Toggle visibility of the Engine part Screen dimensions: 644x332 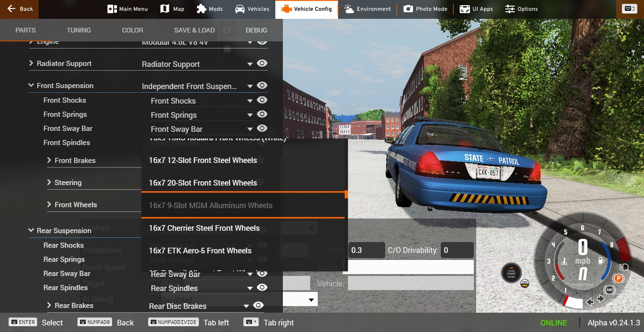tap(262, 42)
